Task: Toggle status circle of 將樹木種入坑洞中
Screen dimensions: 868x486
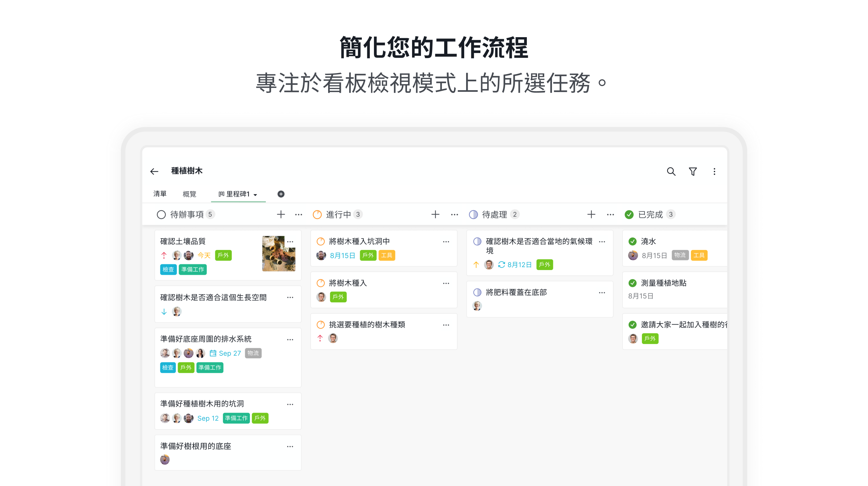Action: [x=321, y=241]
